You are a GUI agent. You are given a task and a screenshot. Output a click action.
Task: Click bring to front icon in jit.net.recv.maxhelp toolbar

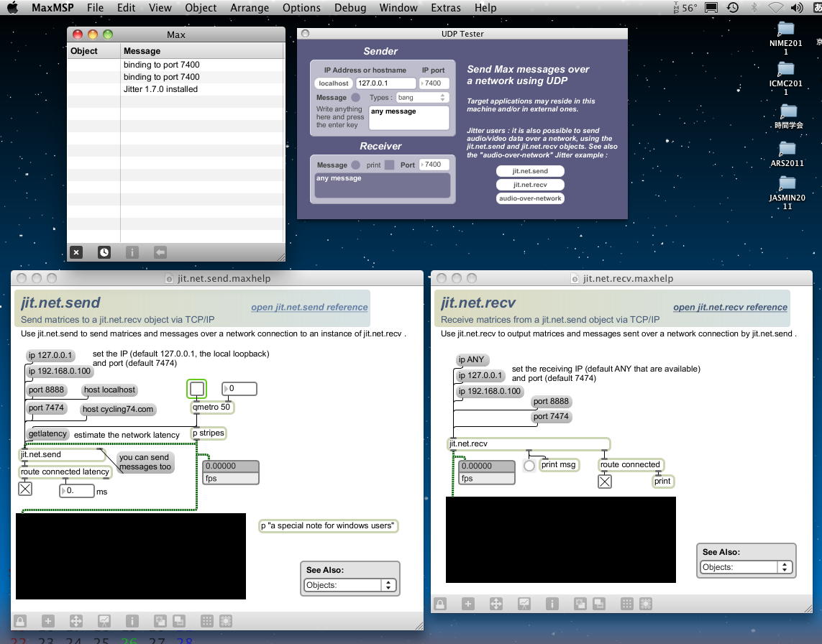coord(580,604)
